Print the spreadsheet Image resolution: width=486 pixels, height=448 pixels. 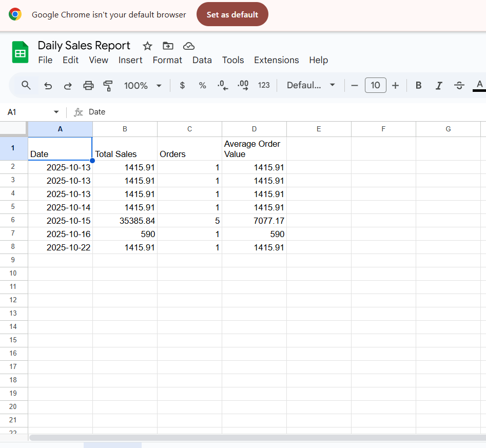tap(88, 86)
